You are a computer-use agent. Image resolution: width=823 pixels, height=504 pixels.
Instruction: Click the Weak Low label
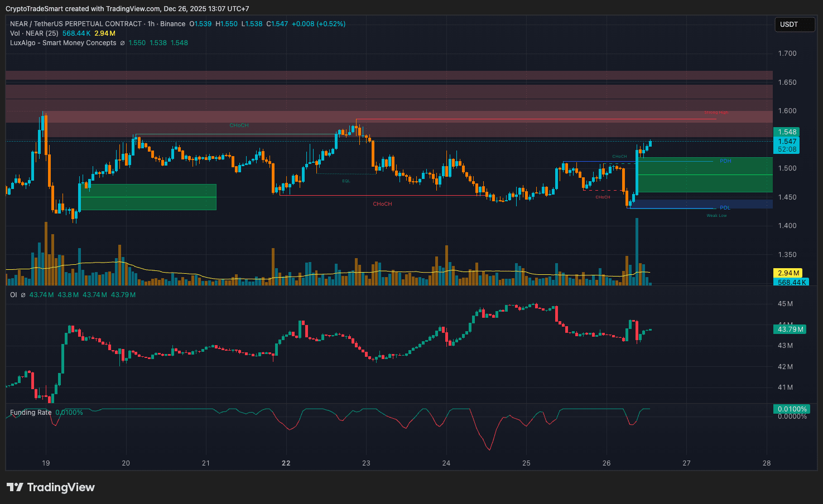point(716,216)
